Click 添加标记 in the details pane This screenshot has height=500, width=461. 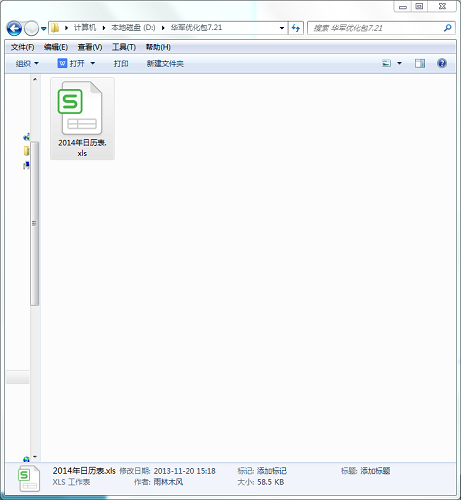(272, 471)
